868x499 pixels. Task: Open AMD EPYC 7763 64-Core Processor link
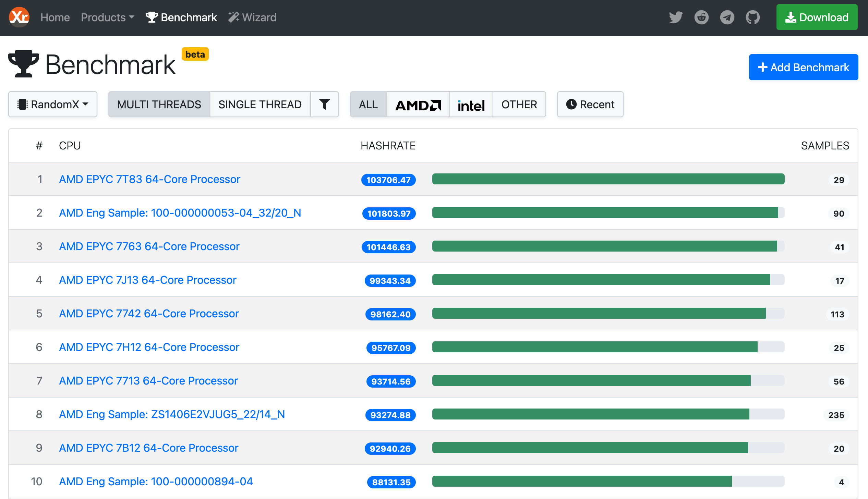149,246
